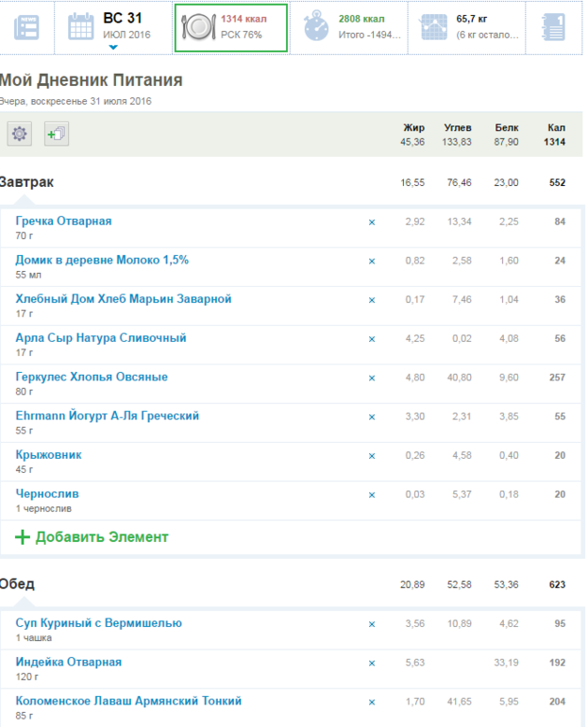Collapse the Обед meal section header
Screen dimensions: 588x727
pos(17,583)
